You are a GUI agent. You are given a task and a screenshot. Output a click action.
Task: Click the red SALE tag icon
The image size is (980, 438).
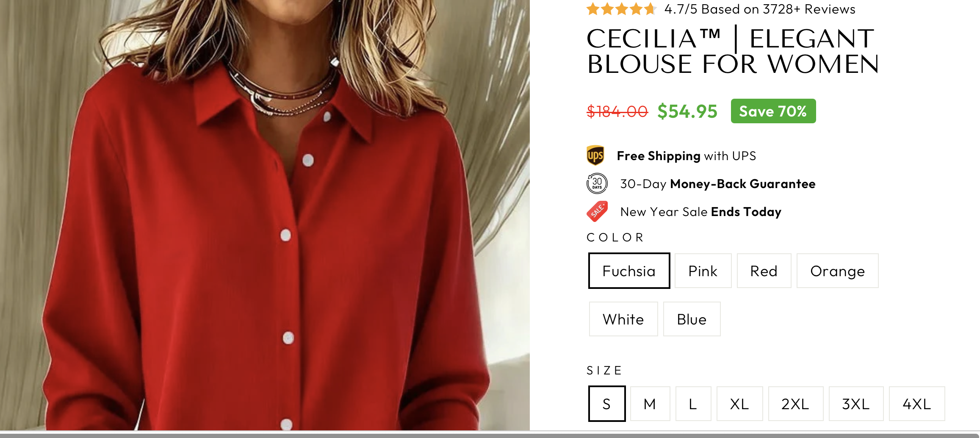[x=597, y=211]
